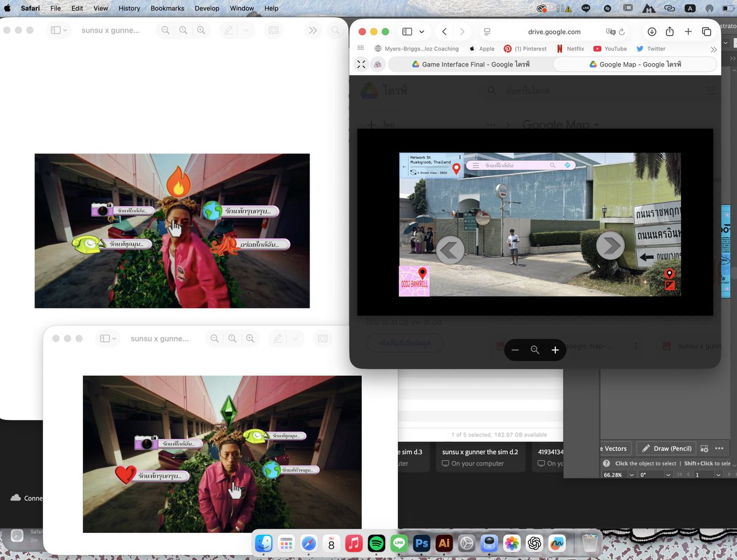Open Illustrator from the Dock
The height and width of the screenshot is (560, 737).
(444, 543)
